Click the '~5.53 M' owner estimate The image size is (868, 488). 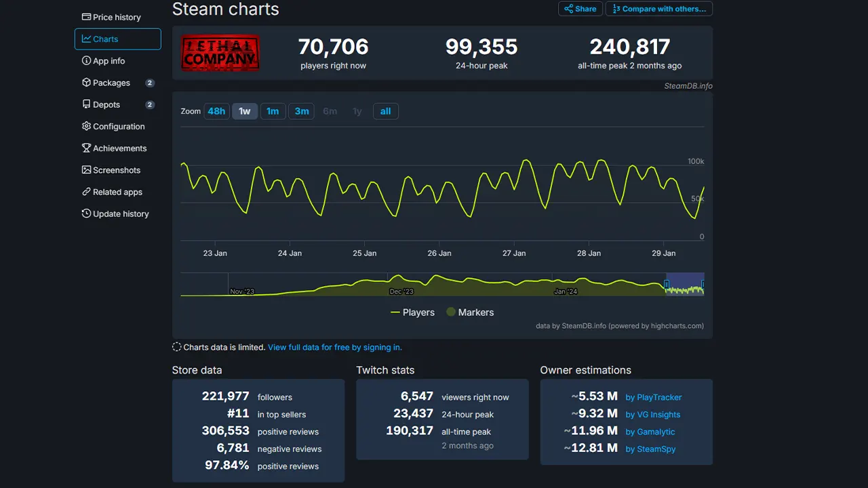(x=594, y=396)
